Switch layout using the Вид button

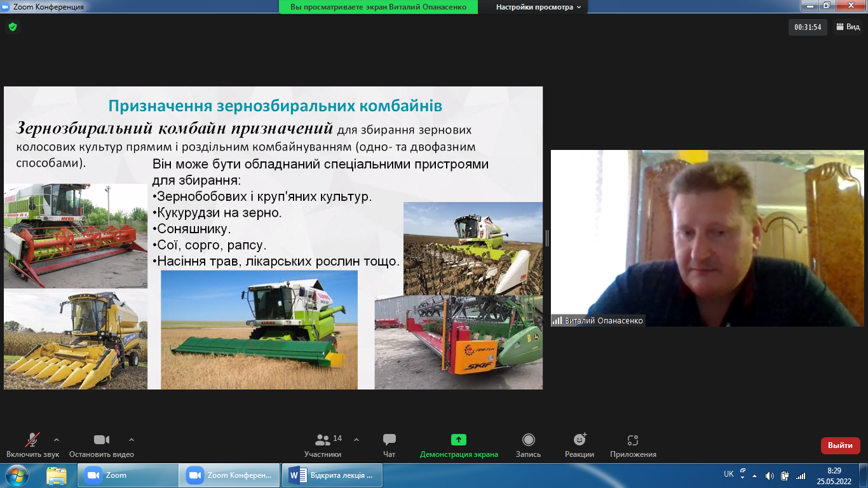tap(848, 27)
